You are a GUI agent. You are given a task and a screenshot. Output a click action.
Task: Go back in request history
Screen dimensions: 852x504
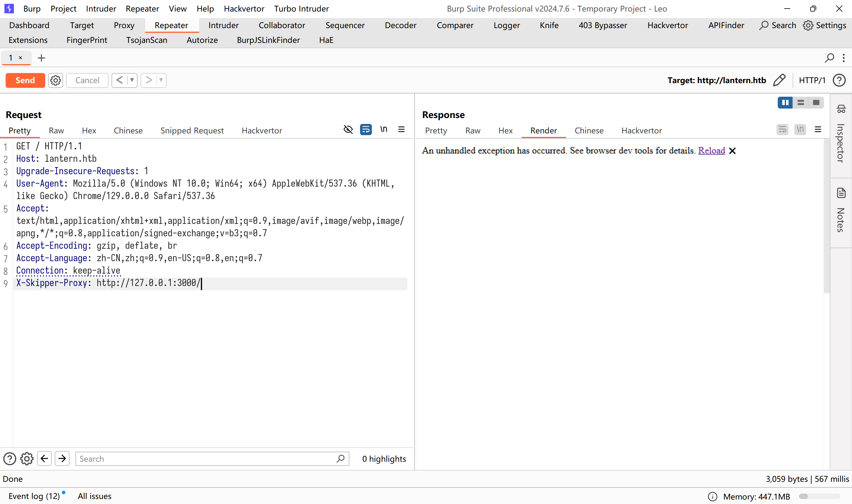119,80
